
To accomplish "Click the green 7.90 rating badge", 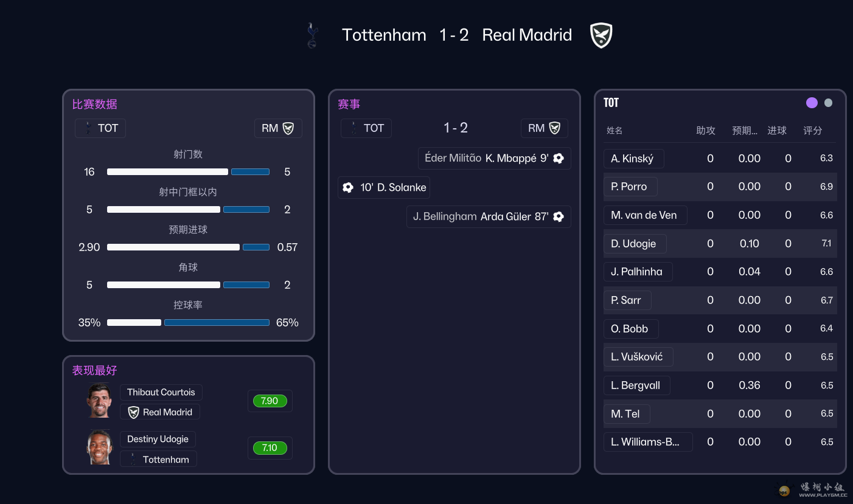I will pos(270,401).
